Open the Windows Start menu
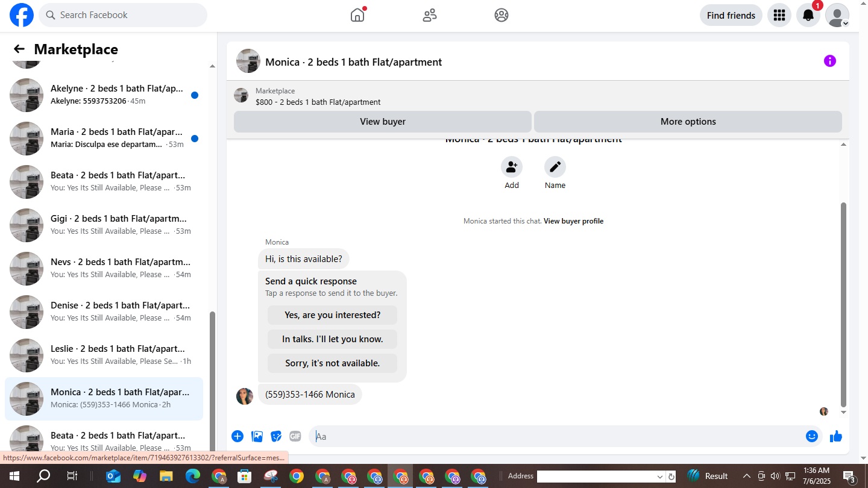Screen dimensions: 868x488 14,476
